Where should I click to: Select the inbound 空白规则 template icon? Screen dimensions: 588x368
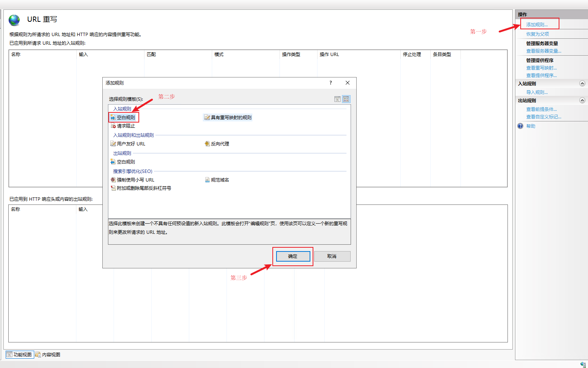tap(113, 118)
